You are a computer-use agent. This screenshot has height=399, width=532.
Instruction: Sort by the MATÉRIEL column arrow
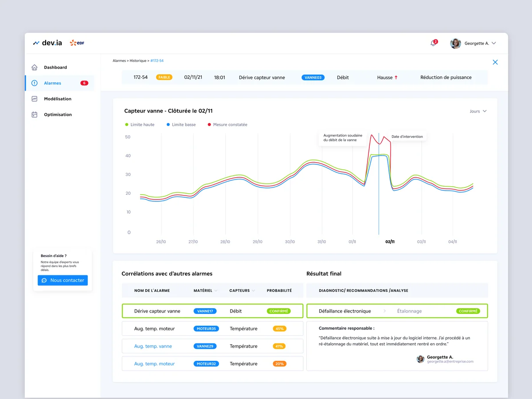[216, 291]
